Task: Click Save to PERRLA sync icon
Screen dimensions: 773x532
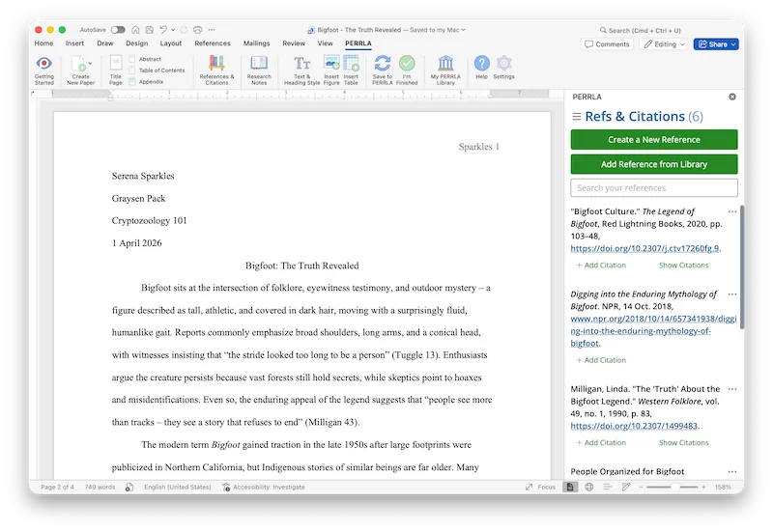Action: click(x=382, y=63)
